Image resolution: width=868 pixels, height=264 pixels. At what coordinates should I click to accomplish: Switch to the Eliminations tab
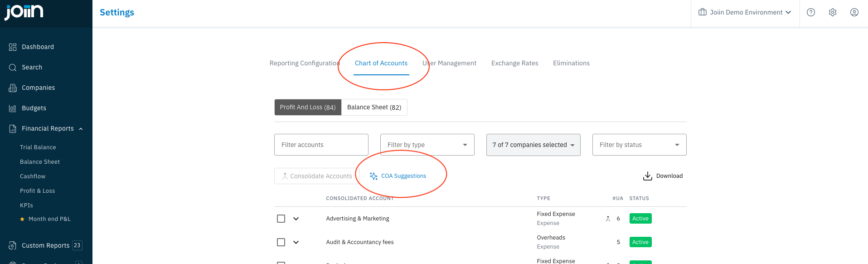click(571, 63)
